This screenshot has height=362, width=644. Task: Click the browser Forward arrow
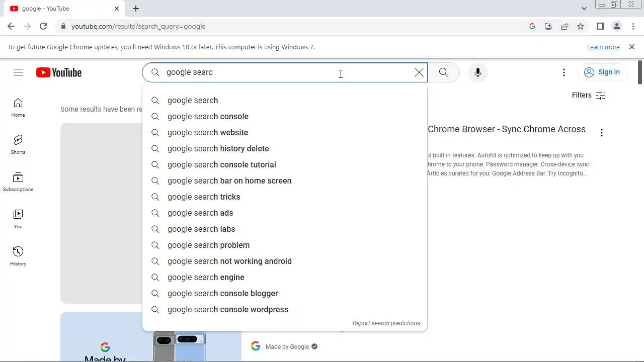point(27,26)
